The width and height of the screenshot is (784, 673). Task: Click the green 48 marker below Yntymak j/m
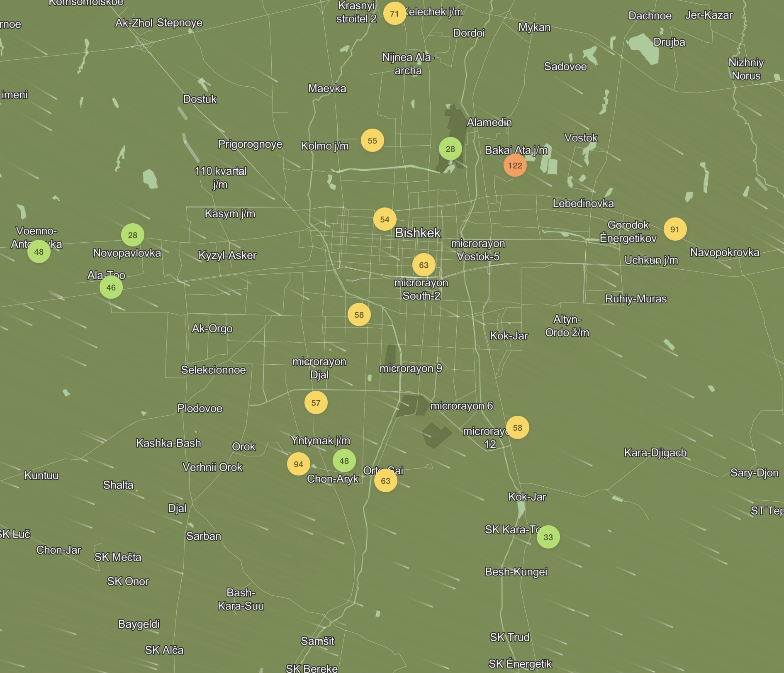[344, 461]
